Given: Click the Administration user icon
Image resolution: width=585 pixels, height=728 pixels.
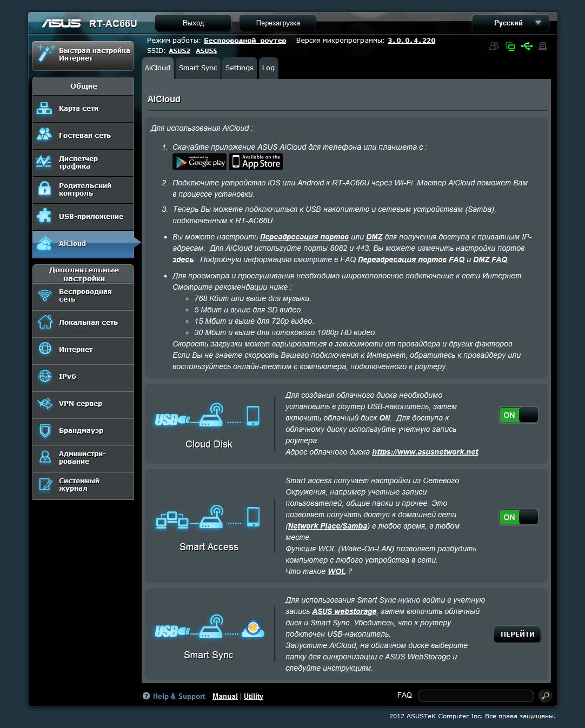Looking at the screenshot, I should pyautogui.click(x=45, y=457).
